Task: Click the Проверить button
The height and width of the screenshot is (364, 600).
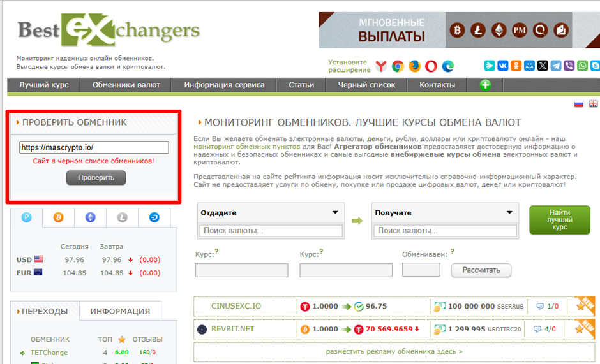Action: 96,178
